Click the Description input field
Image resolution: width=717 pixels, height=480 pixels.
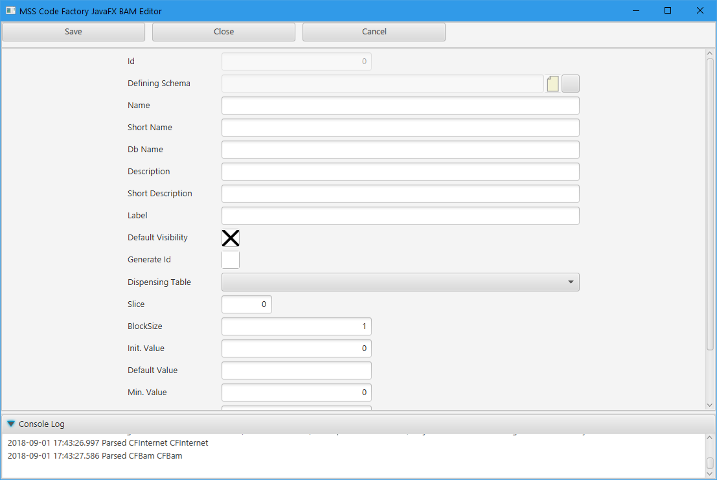(x=400, y=172)
